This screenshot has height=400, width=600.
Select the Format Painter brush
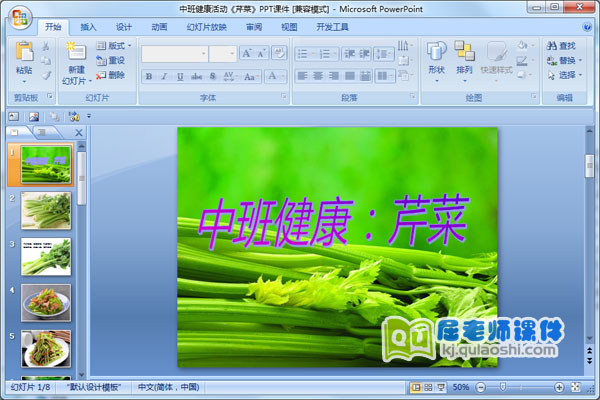[x=46, y=75]
